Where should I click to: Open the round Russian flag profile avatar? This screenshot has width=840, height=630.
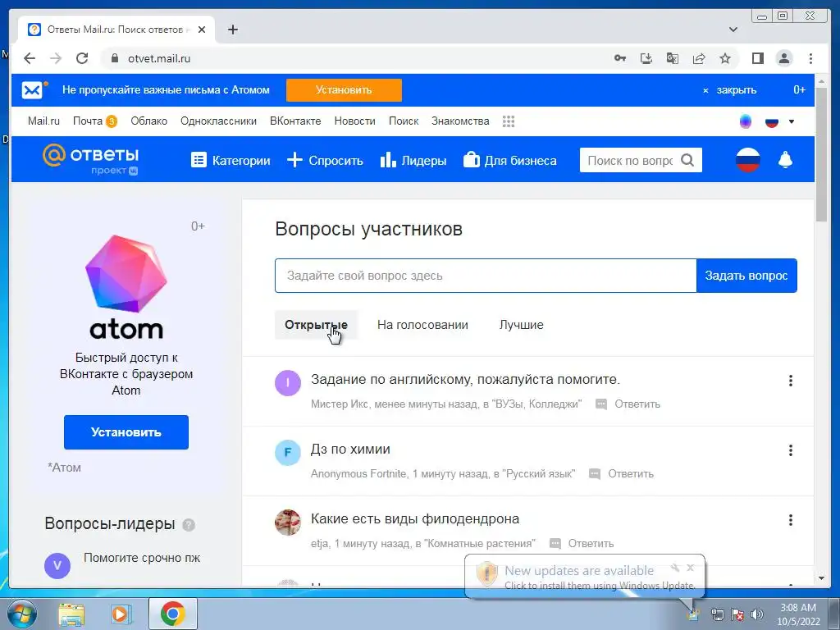[x=748, y=160]
